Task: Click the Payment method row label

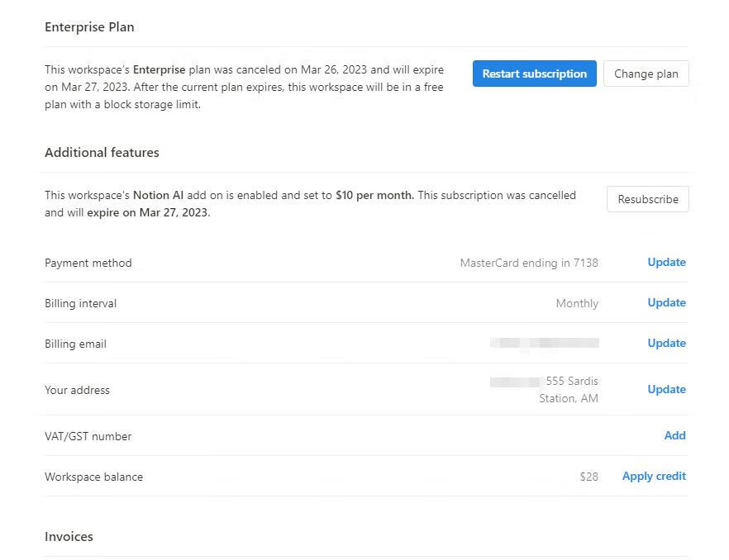Action: (x=88, y=263)
